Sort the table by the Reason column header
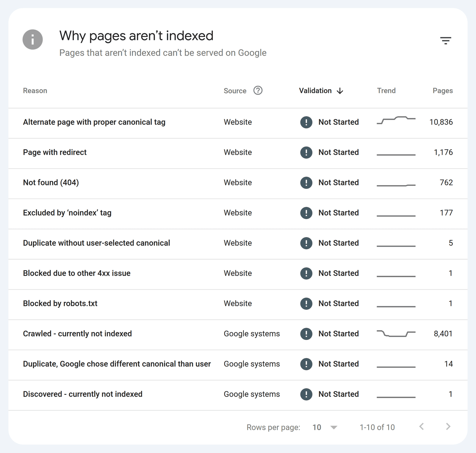 (35, 90)
